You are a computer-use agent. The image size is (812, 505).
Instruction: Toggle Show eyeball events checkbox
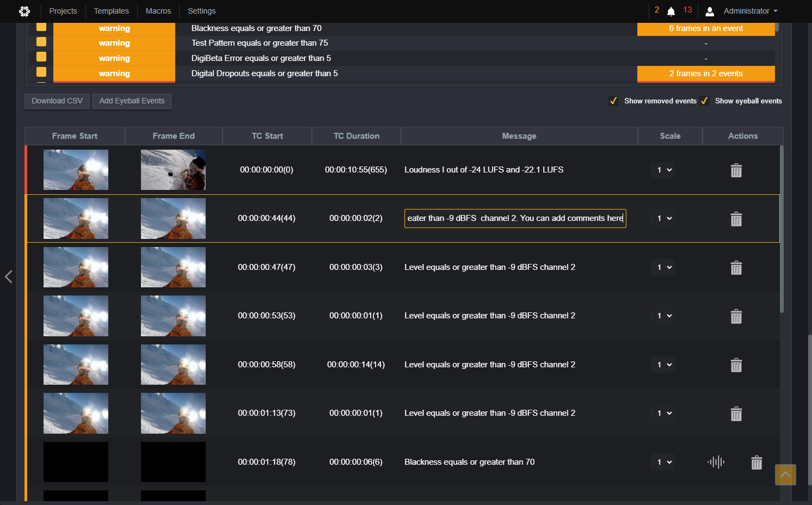coord(704,101)
